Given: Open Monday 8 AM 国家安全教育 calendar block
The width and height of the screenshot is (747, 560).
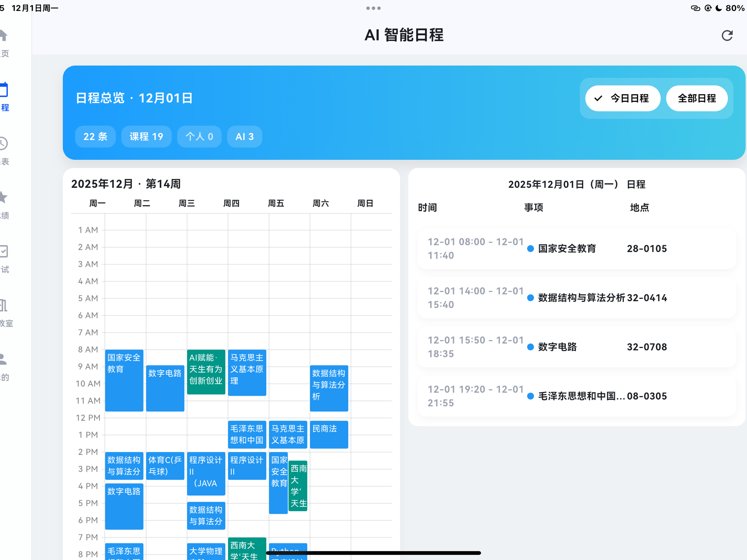Looking at the screenshot, I should click(124, 380).
